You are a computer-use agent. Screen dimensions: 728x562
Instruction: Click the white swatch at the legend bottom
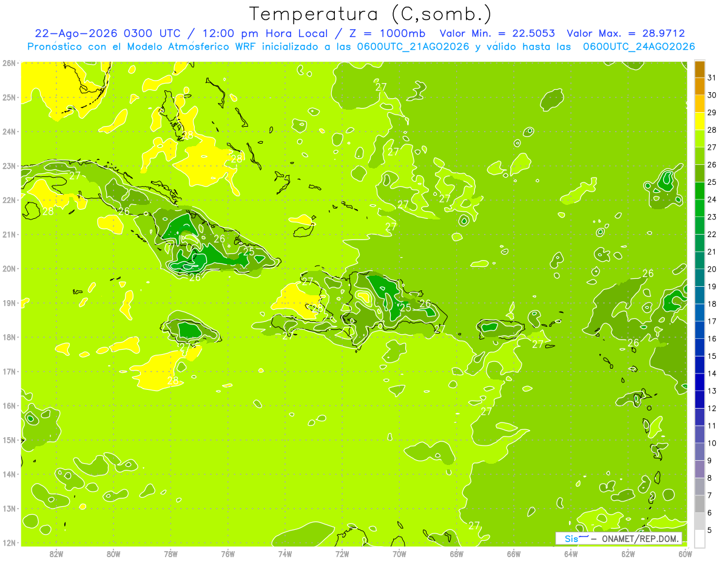point(699,538)
